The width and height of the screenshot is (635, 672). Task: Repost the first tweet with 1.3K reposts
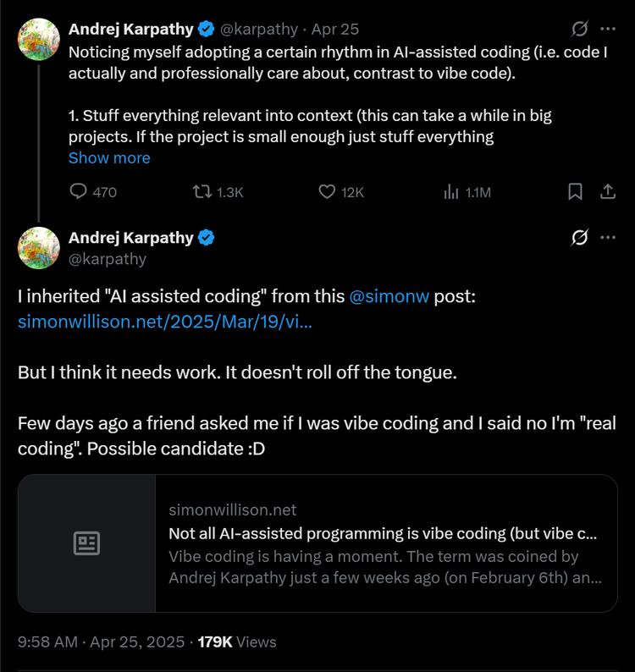click(x=202, y=192)
